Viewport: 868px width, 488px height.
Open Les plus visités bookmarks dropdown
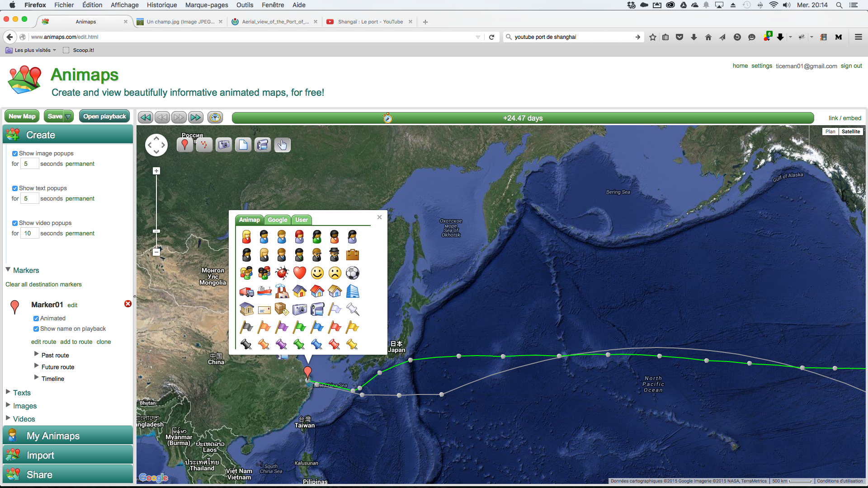pyautogui.click(x=31, y=50)
